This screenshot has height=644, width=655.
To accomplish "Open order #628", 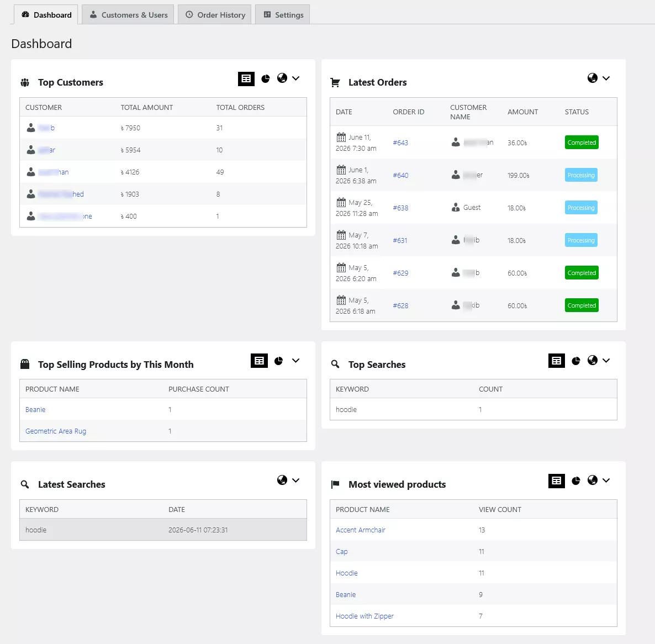I will tap(400, 306).
